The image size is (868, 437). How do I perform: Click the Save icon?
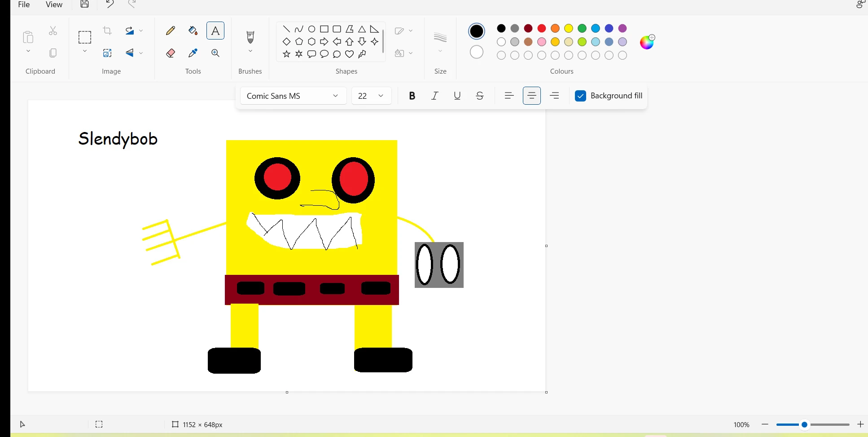(85, 4)
